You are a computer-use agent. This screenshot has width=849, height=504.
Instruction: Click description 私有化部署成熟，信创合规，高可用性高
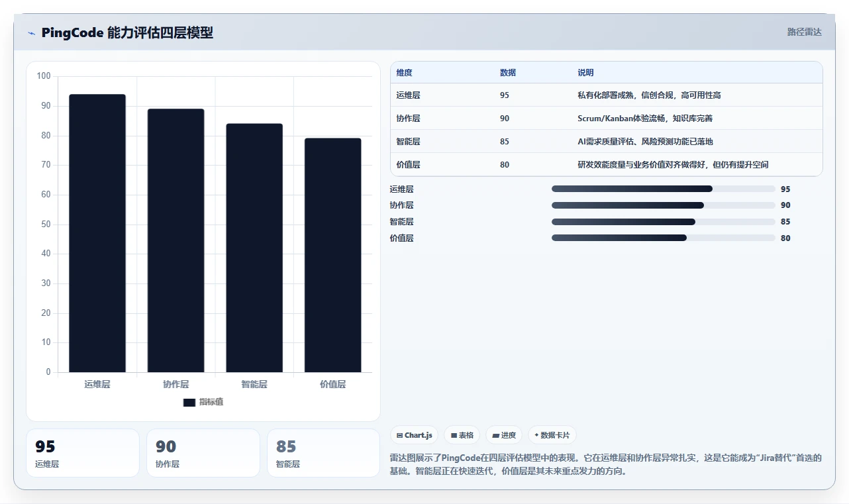pyautogui.click(x=649, y=95)
